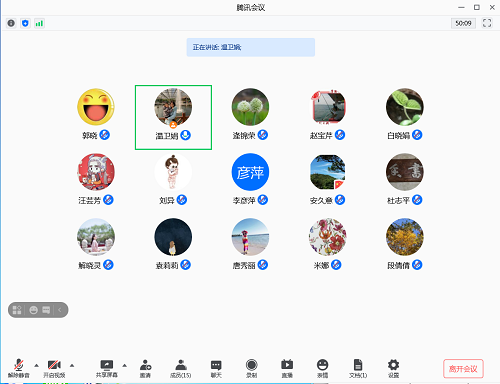Open the settings gear in toolbar
This screenshot has width=500, height=384.
[393, 368]
